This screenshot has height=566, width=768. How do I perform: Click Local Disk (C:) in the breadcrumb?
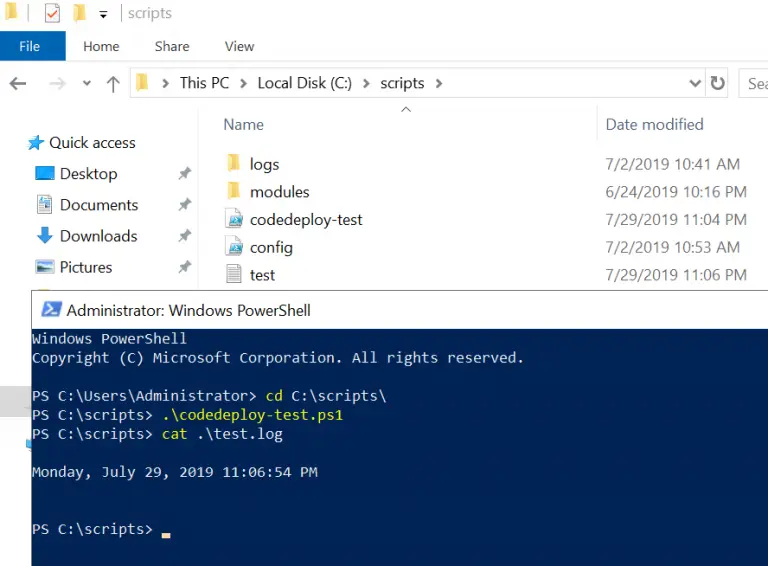click(305, 83)
